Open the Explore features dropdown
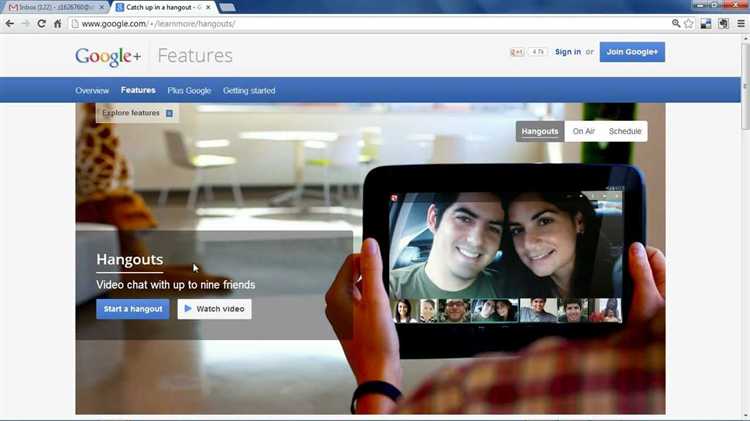The height and width of the screenshot is (421, 750). (137, 113)
